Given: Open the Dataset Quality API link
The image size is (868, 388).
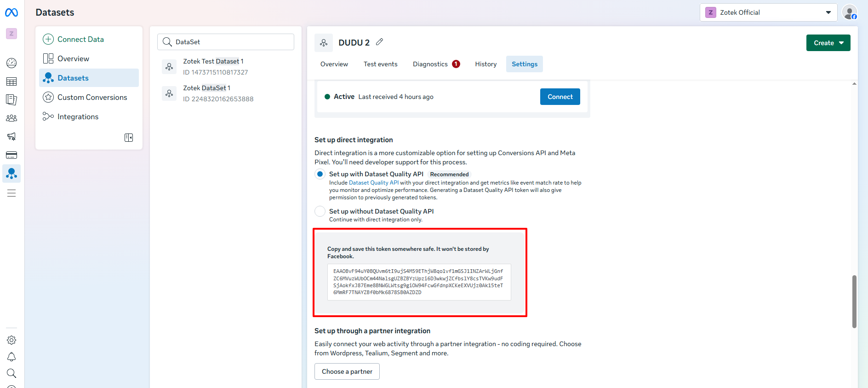Looking at the screenshot, I should coord(374,183).
